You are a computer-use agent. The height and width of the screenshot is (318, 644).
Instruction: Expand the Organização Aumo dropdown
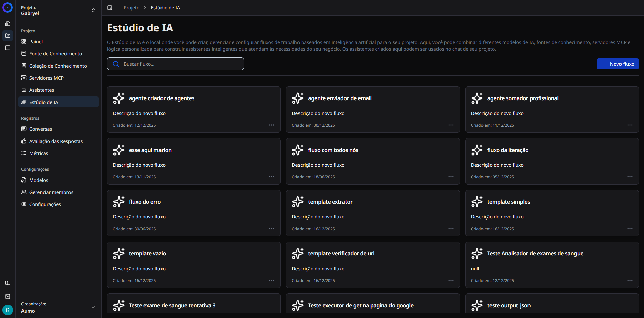coord(93,307)
